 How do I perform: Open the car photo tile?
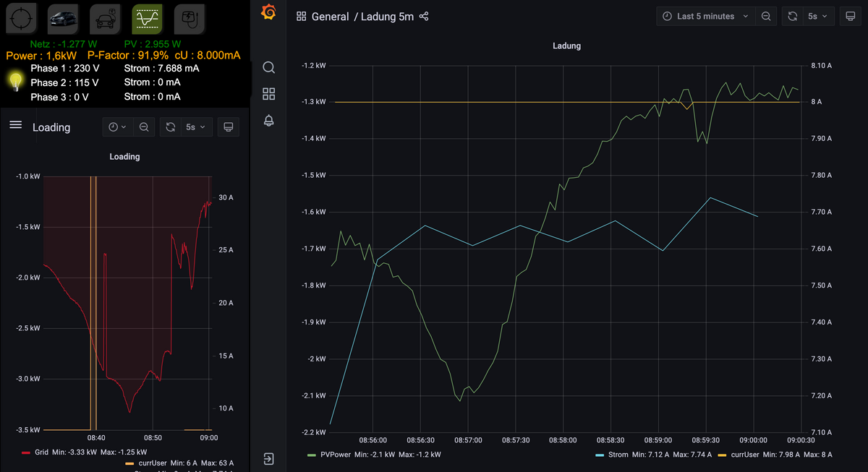point(63,20)
